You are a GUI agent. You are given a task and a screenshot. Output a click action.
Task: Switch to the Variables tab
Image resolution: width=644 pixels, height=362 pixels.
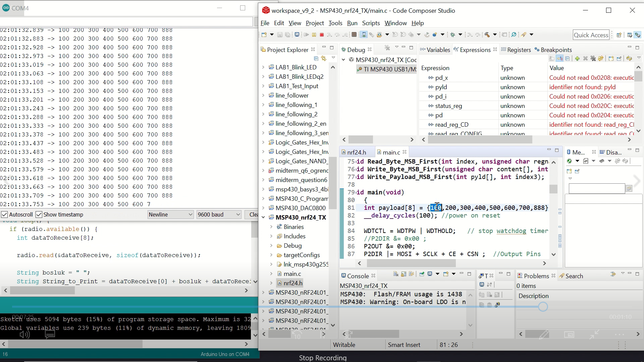(435, 50)
